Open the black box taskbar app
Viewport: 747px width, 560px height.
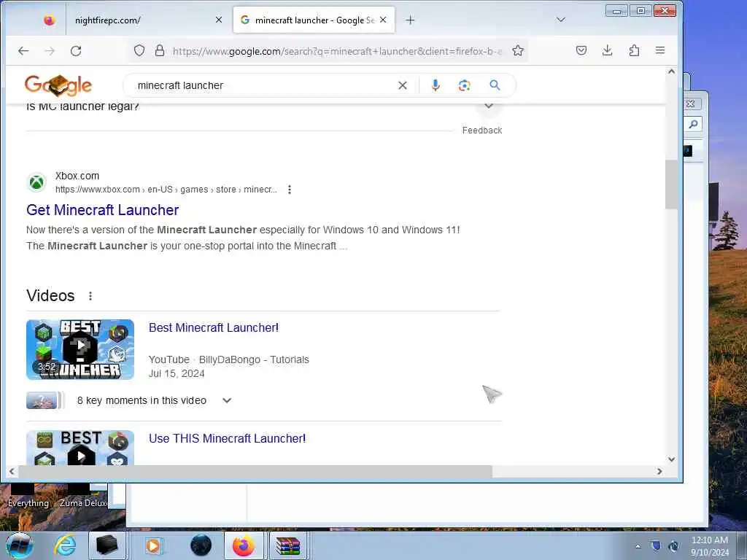[107, 545]
